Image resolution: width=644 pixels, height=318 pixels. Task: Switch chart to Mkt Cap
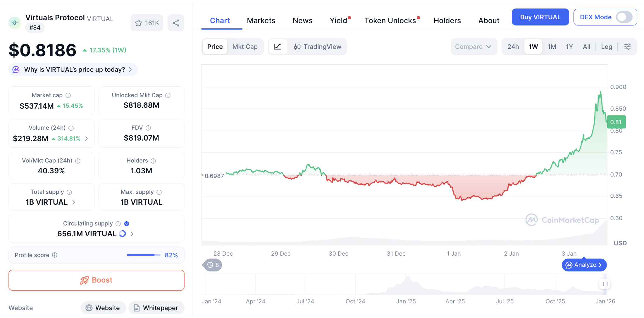[245, 47]
